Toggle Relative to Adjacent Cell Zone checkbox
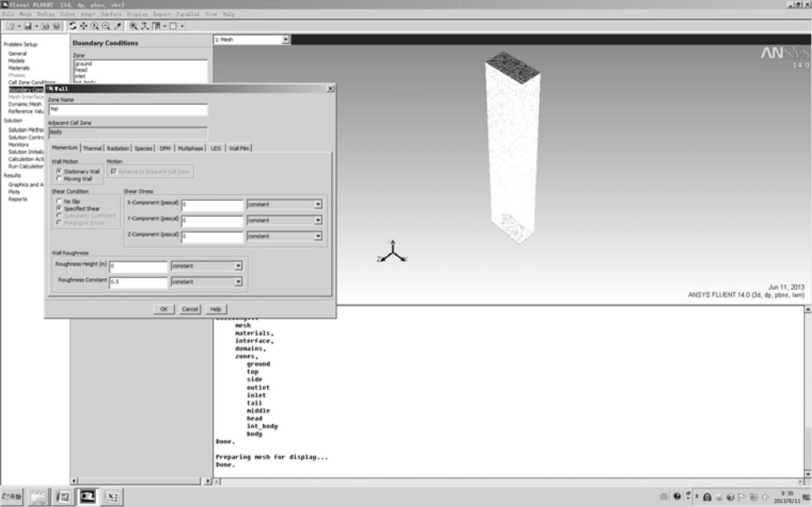The width and height of the screenshot is (812, 507). 113,171
